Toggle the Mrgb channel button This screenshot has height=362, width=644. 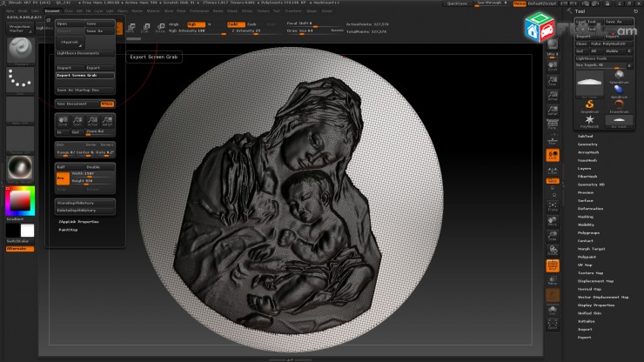[174, 24]
